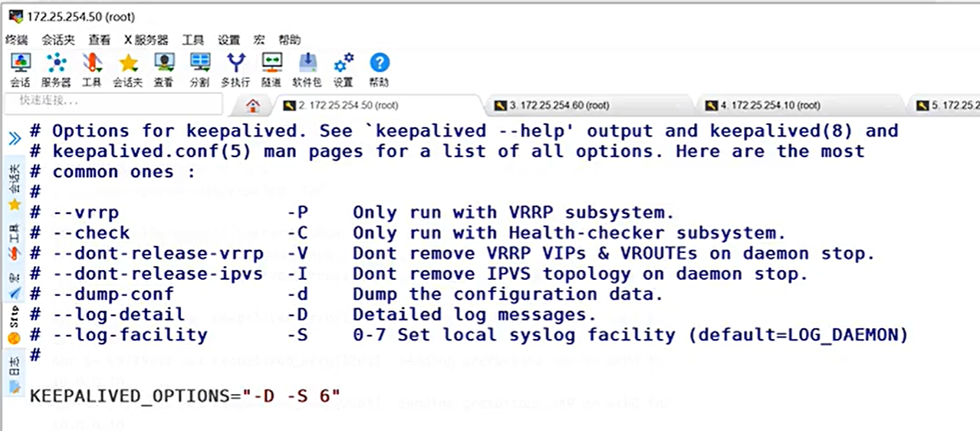This screenshot has width=980, height=431.
Task: Click the "--check" option text
Action: pyautogui.click(x=91, y=233)
